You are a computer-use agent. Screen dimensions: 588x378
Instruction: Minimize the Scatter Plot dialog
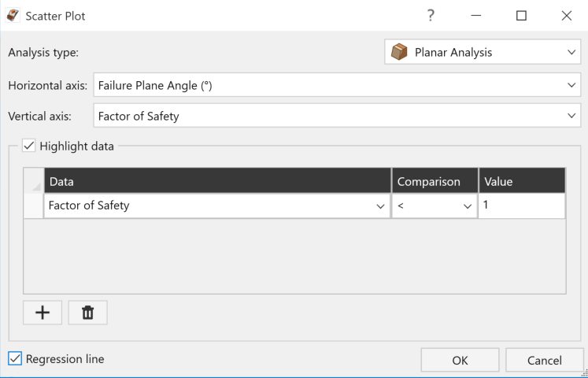click(x=476, y=16)
